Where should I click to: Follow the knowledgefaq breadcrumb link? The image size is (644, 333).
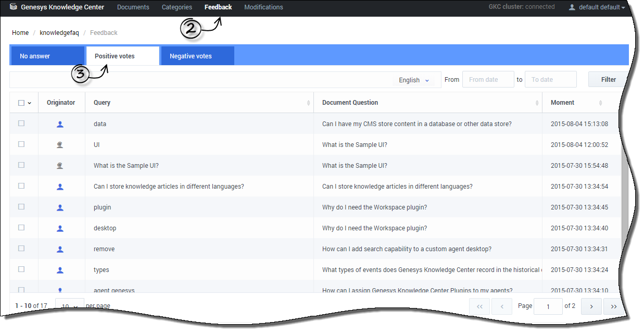(x=59, y=33)
